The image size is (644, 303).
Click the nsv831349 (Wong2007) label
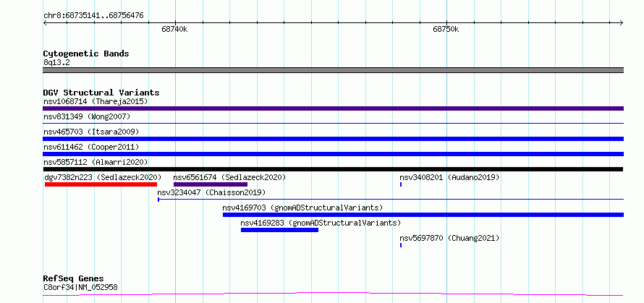(x=87, y=116)
